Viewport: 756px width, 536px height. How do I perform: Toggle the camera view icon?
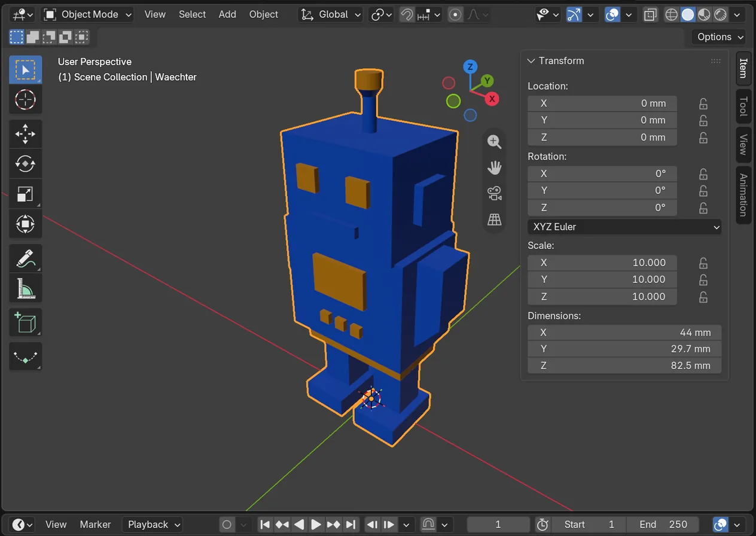494,193
